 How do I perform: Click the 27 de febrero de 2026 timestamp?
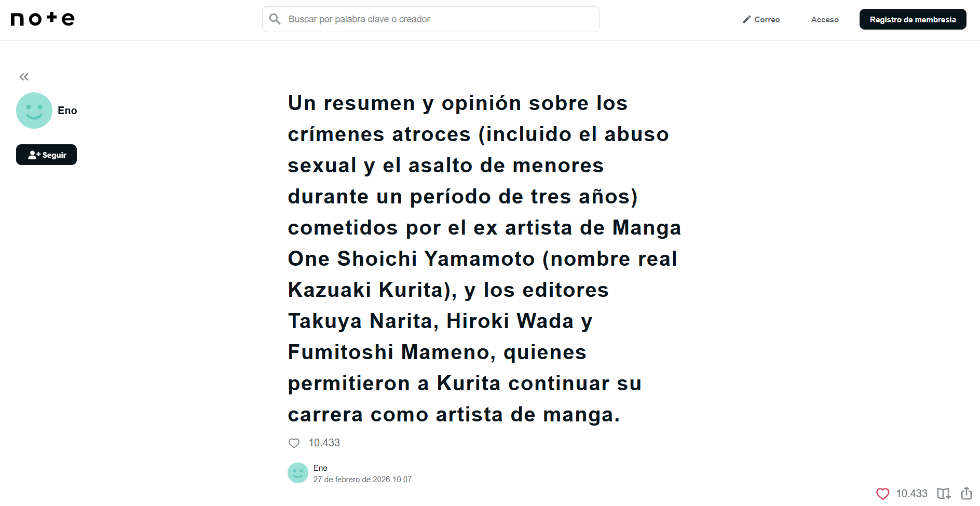(x=362, y=480)
